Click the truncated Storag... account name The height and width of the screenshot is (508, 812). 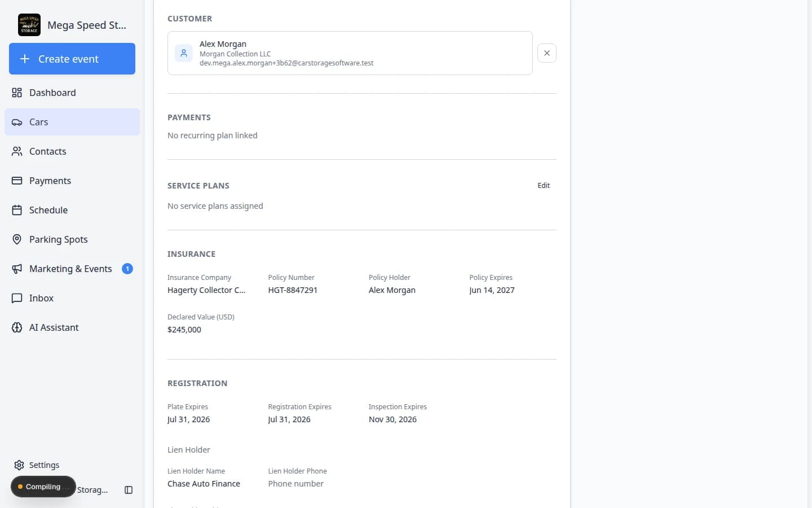pos(92,490)
